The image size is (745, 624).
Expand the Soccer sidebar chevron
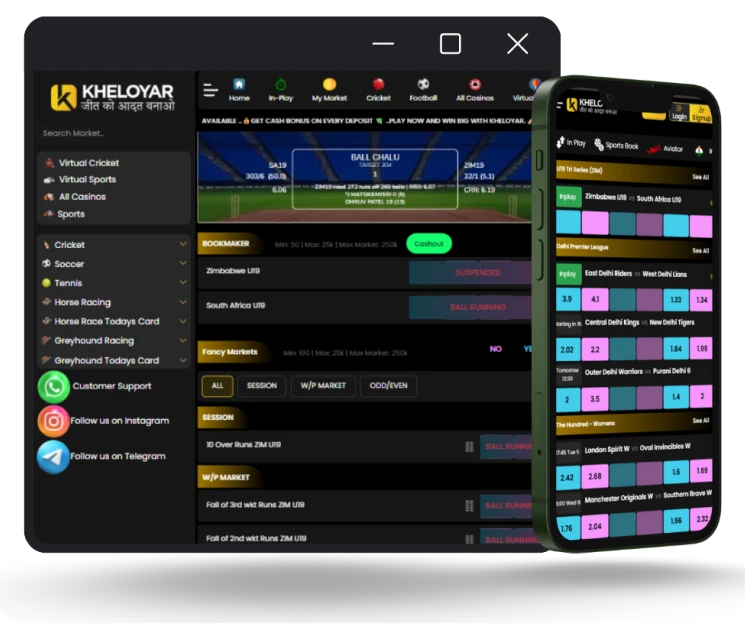tap(183, 264)
